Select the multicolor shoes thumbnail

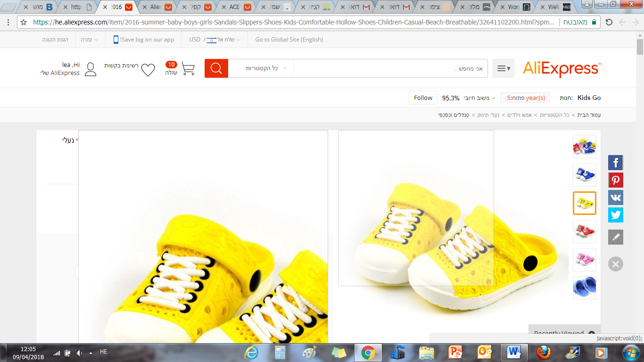coord(585,147)
